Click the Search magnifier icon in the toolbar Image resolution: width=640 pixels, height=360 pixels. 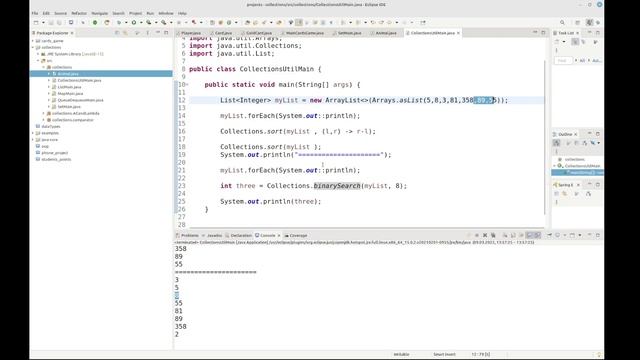(x=562, y=22)
